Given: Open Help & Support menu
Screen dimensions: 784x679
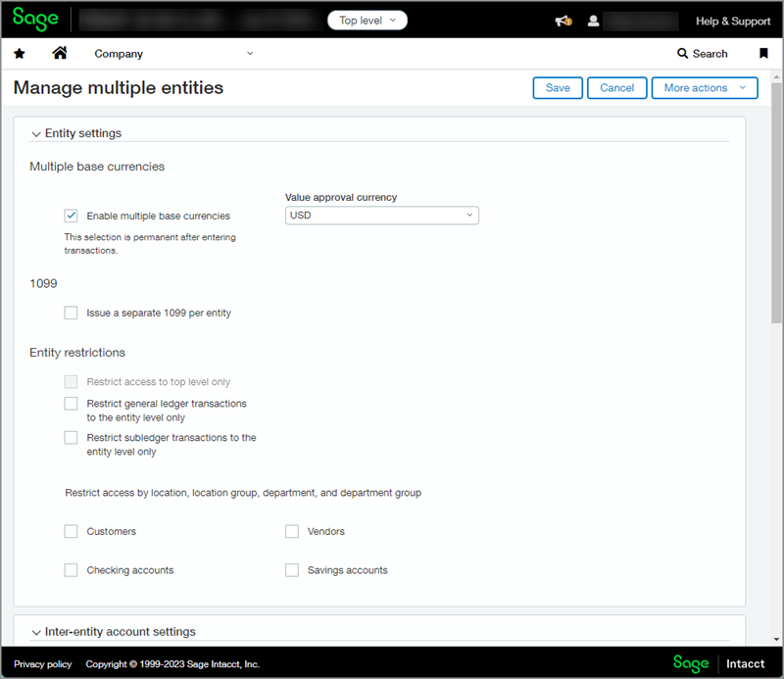Looking at the screenshot, I should coord(732,21).
